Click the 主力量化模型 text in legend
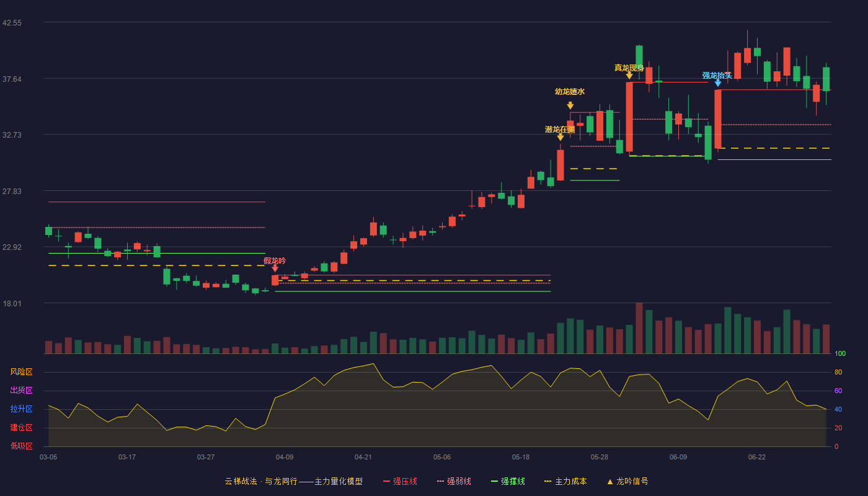This screenshot has width=868, height=496. point(339,481)
